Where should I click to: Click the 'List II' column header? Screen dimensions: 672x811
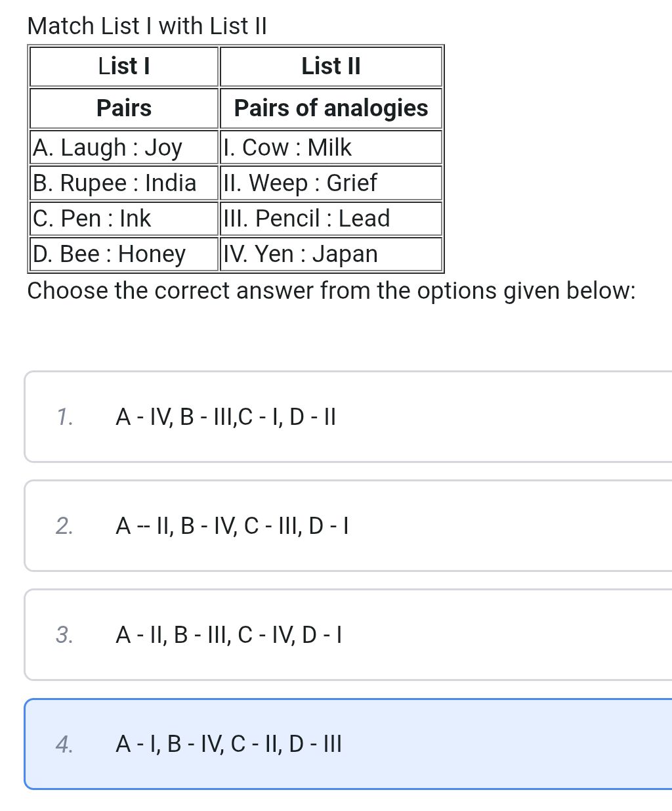coord(331,66)
